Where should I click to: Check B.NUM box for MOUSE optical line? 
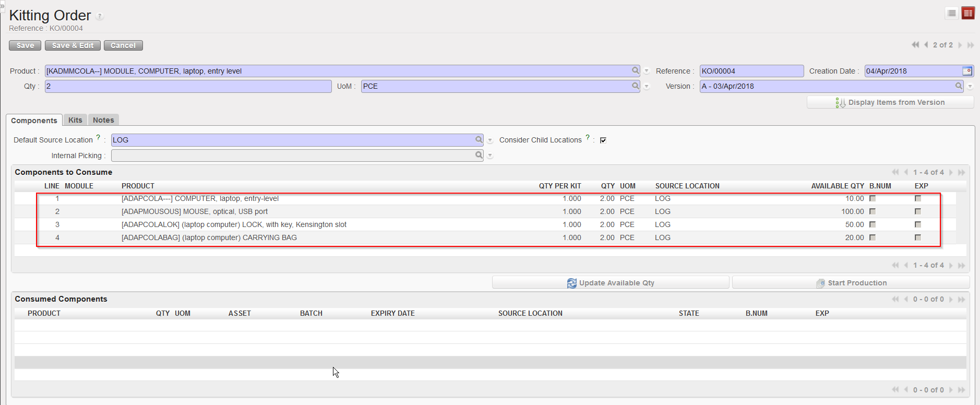coord(873,211)
